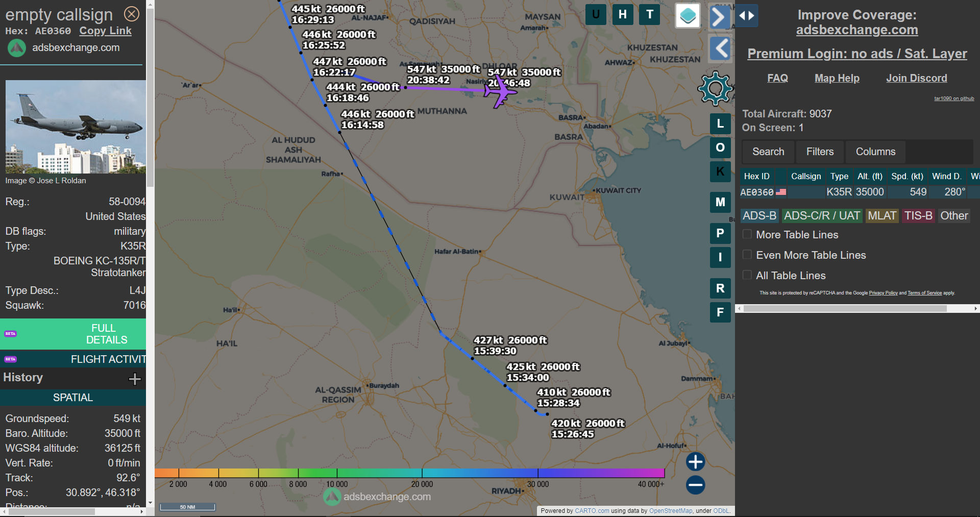Open the ODbL license link
This screenshot has height=517, width=980.
(721, 511)
